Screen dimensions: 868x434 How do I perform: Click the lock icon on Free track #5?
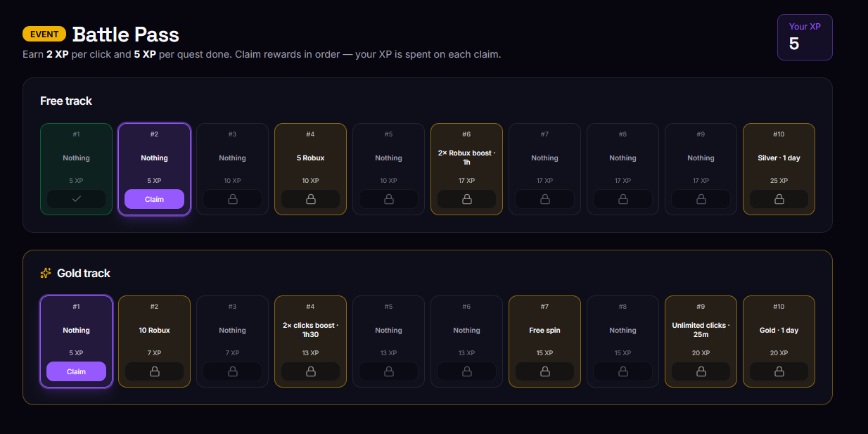tap(388, 199)
